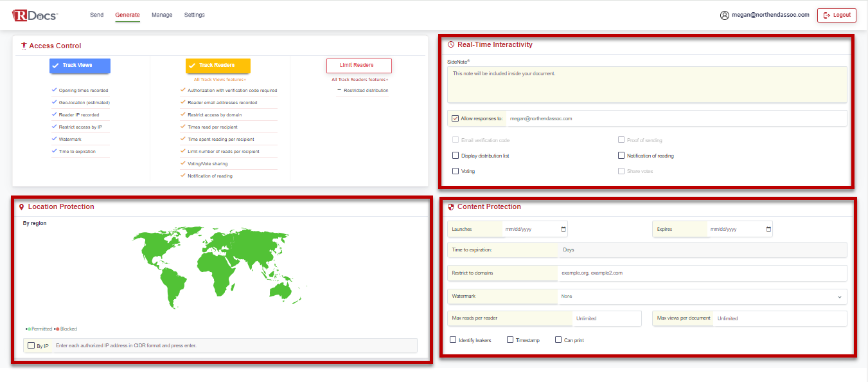Open the Send section in the navigation
Image resolution: width=868 pixels, height=382 pixels.
tap(96, 14)
